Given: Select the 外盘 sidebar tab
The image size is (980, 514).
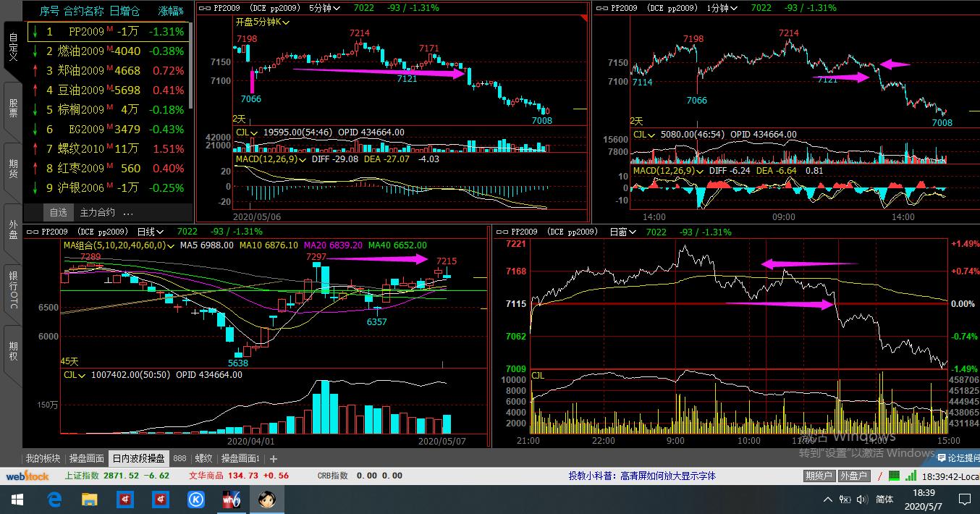Looking at the screenshot, I should tap(12, 229).
